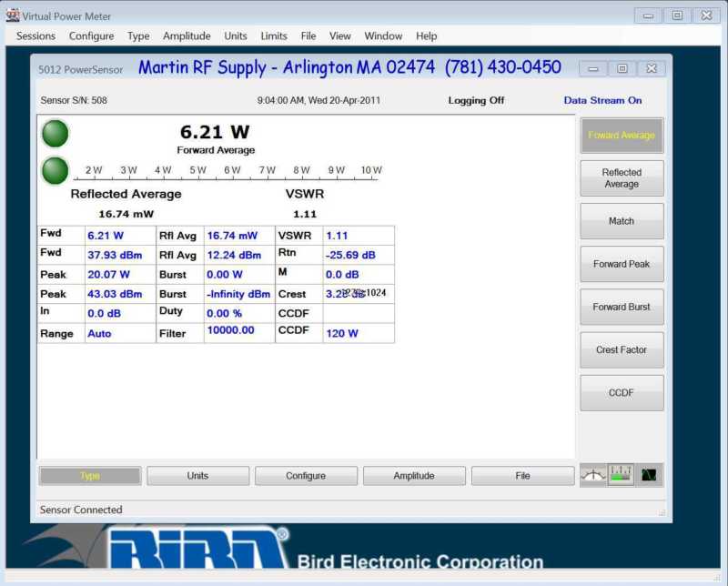728x586 pixels.
Task: Toggle the Match measurement display
Action: pyautogui.click(x=622, y=221)
